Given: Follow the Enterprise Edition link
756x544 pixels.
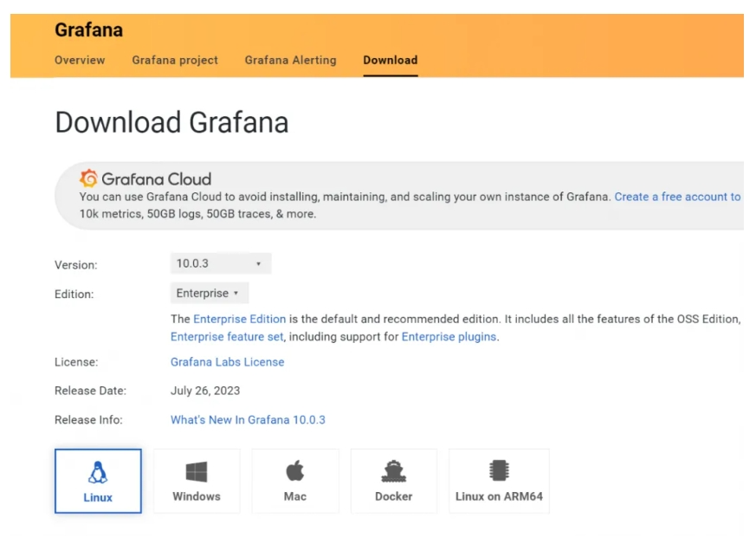Looking at the screenshot, I should [x=239, y=319].
